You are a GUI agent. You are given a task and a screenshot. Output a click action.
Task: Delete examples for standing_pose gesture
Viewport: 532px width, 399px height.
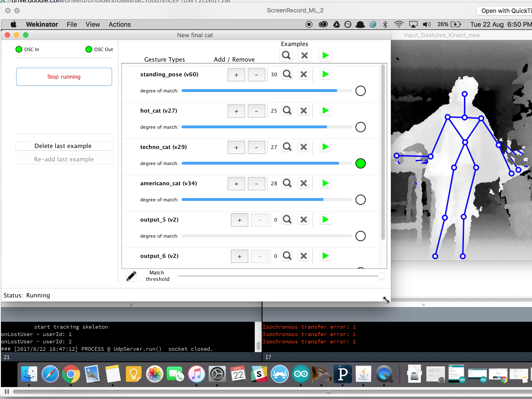click(303, 74)
